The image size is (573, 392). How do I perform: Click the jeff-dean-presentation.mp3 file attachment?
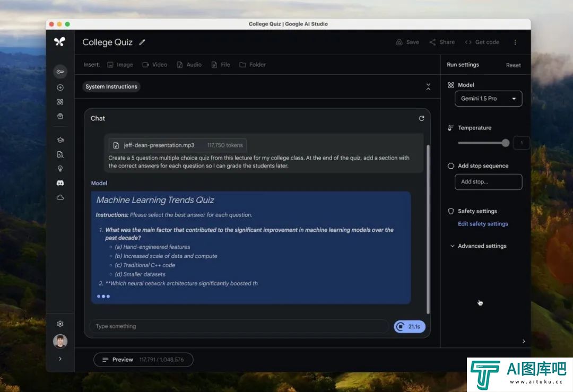click(177, 145)
